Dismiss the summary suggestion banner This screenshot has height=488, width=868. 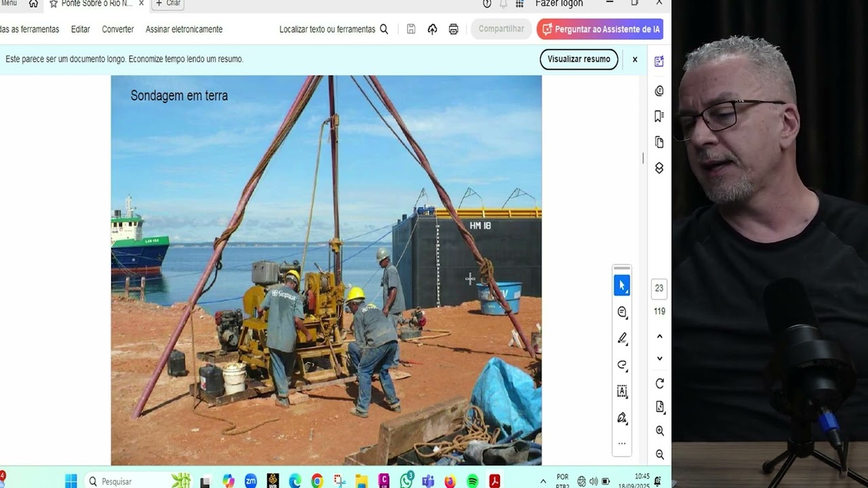[635, 60]
